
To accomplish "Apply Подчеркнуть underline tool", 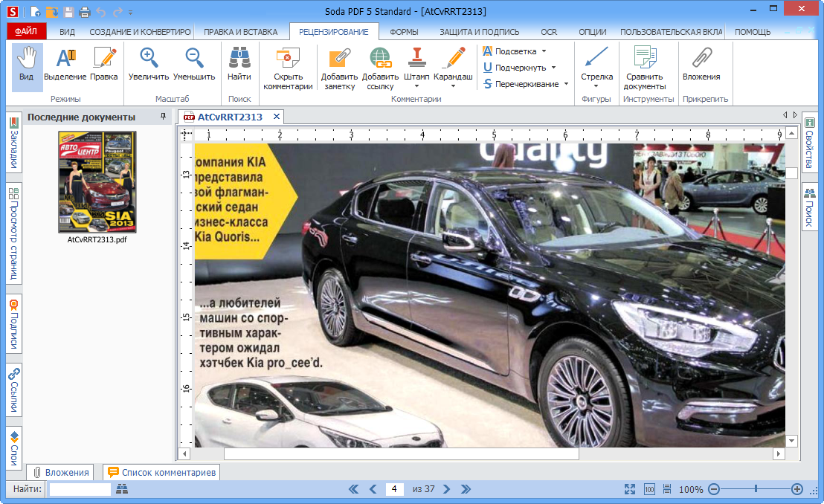I will click(x=515, y=68).
